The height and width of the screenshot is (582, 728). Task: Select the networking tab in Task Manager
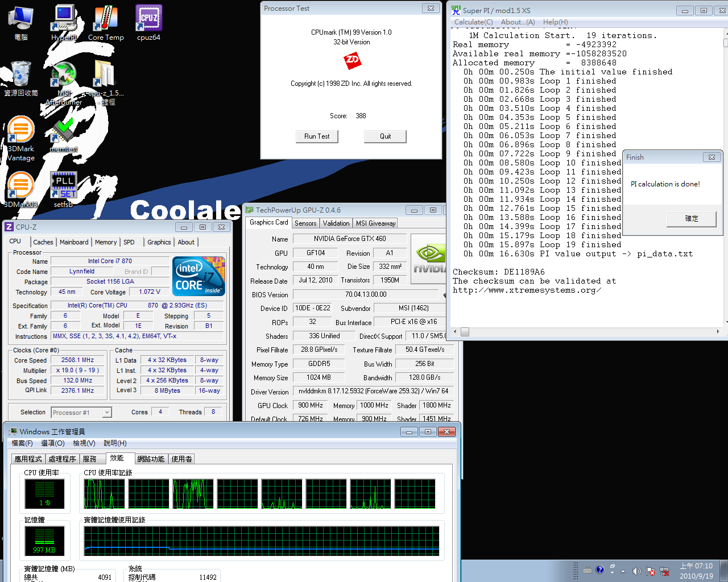(151, 459)
